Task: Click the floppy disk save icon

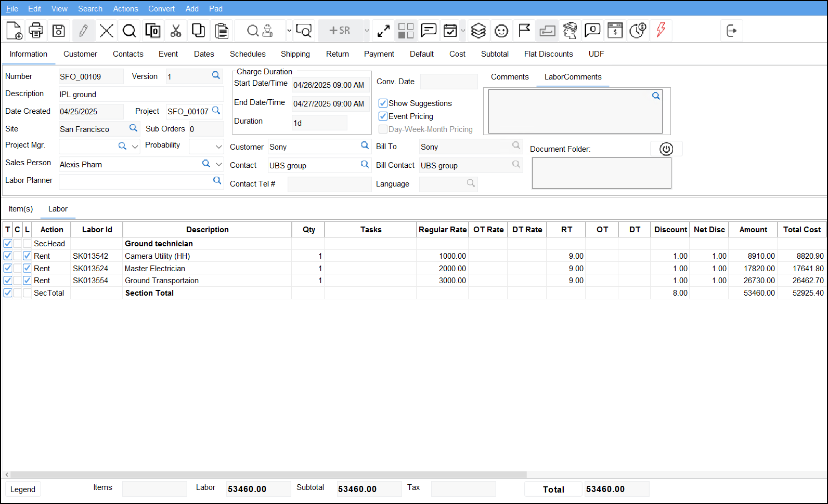Action: [x=59, y=31]
